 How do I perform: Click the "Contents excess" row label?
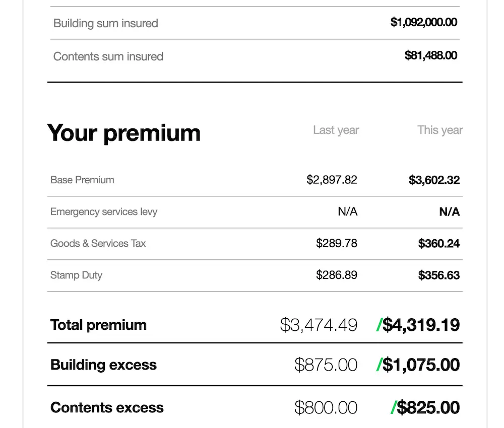(x=107, y=407)
